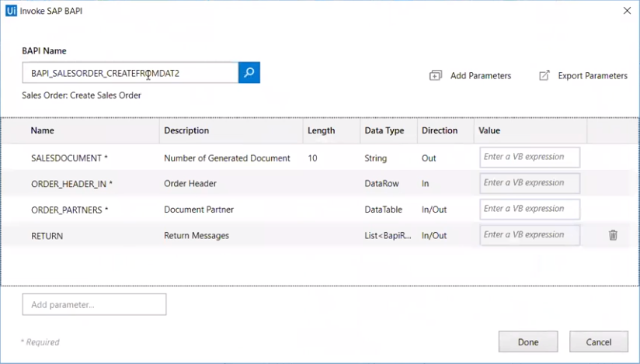This screenshot has width=640, height=364.
Task: Click the Export Parameters icon
Action: [544, 76]
